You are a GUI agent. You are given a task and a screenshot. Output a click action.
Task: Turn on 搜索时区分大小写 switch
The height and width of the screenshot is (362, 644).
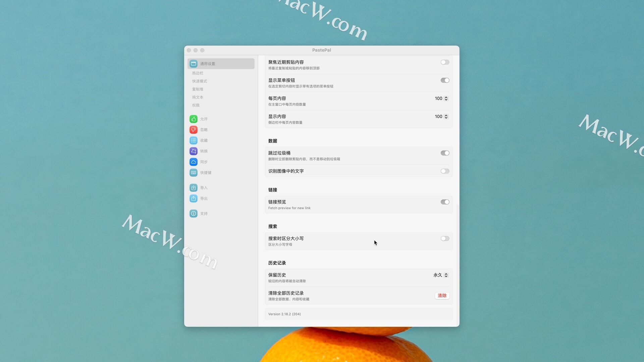point(445,239)
